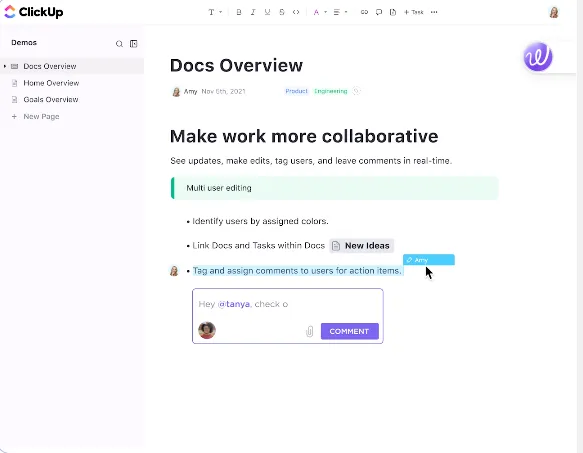The width and height of the screenshot is (583, 453).
Task: Toggle underline formatting
Action: point(267,12)
